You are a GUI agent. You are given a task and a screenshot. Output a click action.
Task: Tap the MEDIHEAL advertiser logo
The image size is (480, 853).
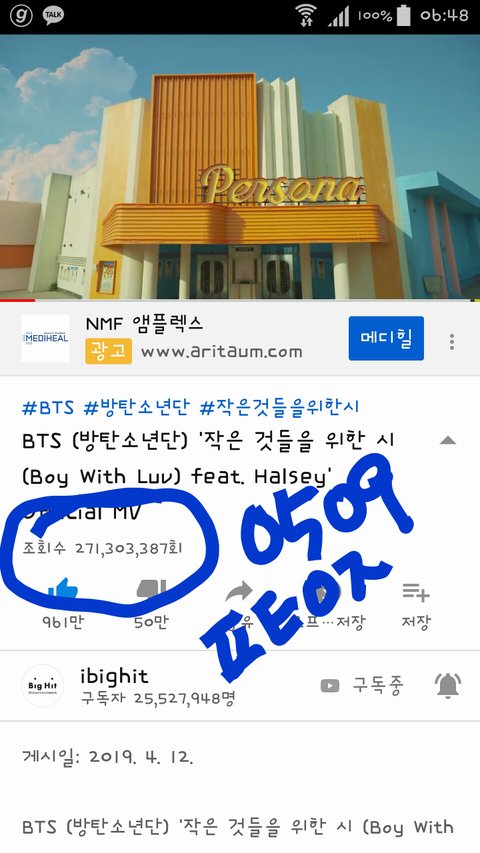point(45,338)
